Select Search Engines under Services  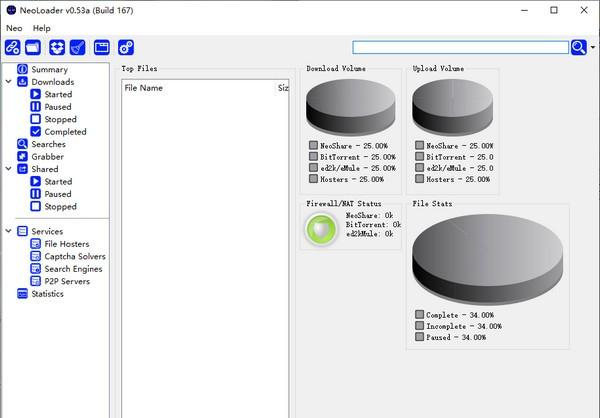coord(73,269)
